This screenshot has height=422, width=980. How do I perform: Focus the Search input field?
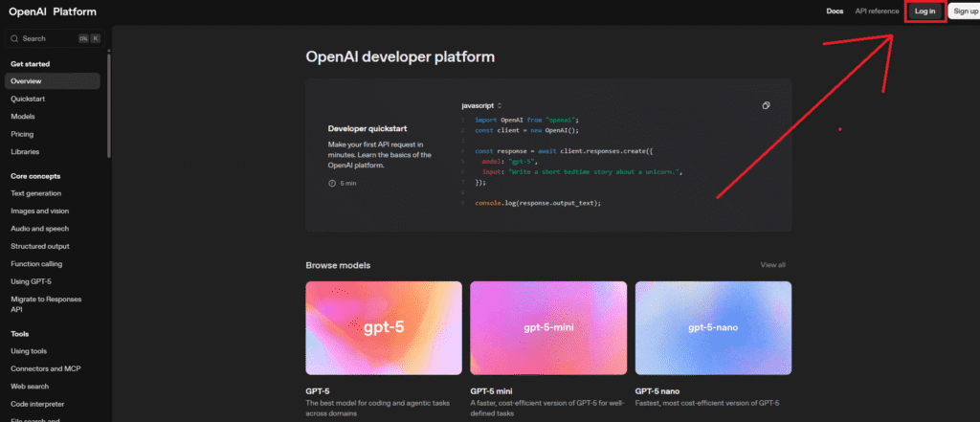(x=55, y=39)
